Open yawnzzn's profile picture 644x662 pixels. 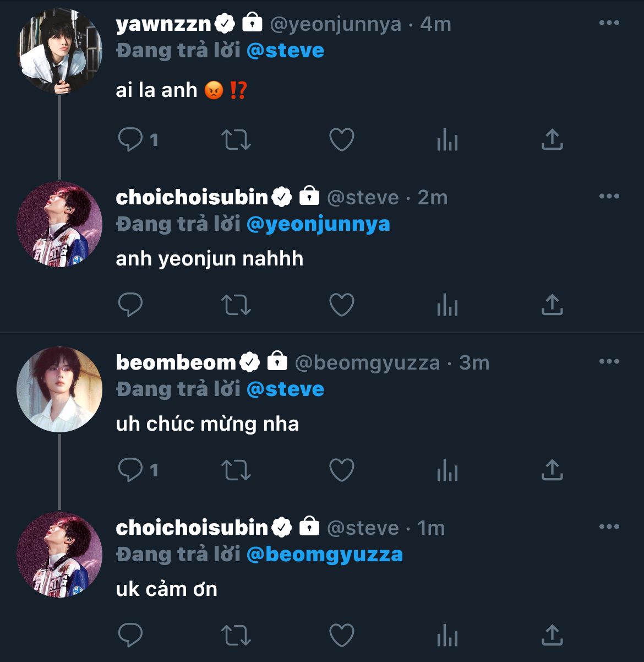(x=59, y=51)
